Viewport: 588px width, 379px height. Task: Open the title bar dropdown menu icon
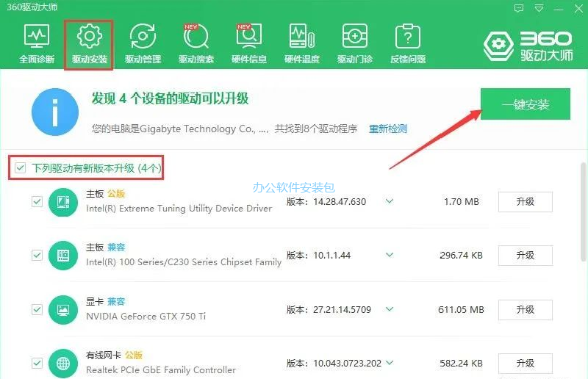coord(539,8)
